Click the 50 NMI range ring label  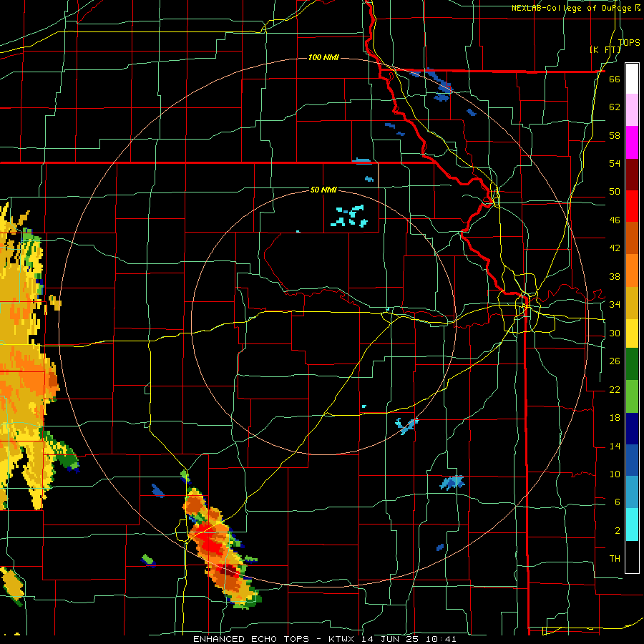(x=323, y=190)
